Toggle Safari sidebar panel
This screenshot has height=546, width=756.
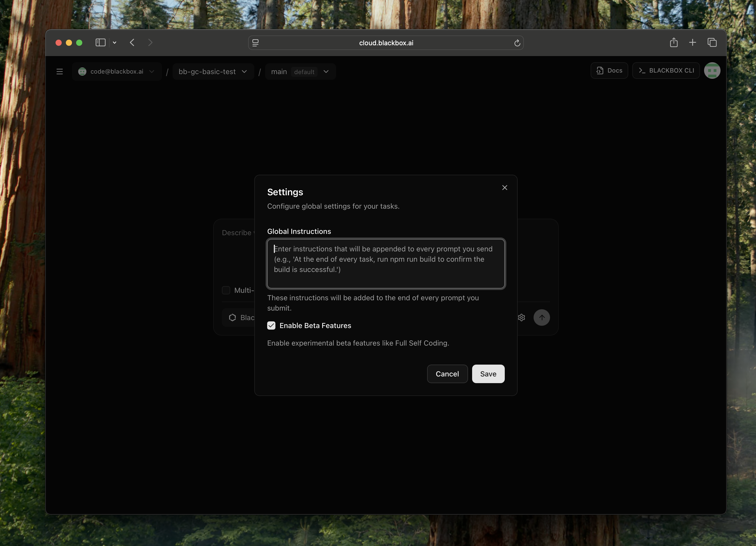coord(100,43)
